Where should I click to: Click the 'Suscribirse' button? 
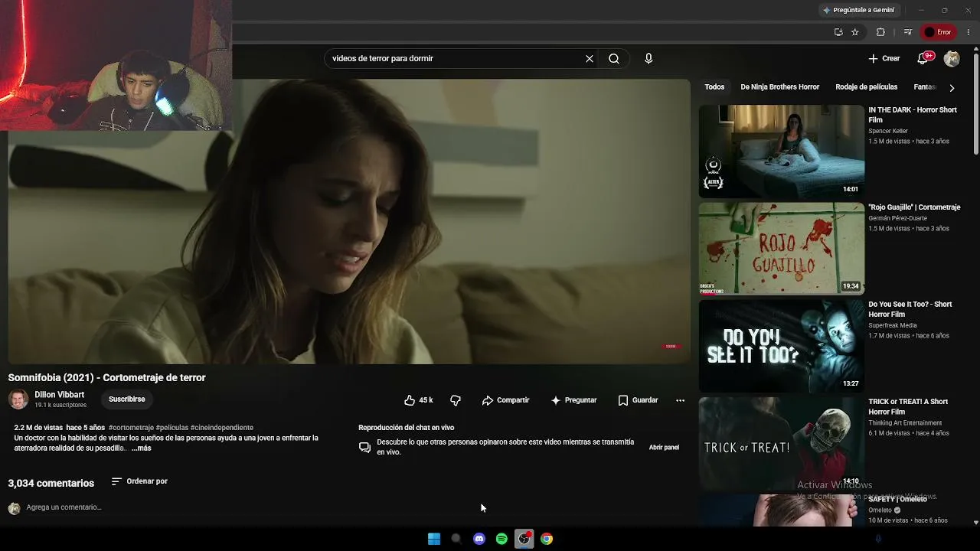tap(126, 399)
